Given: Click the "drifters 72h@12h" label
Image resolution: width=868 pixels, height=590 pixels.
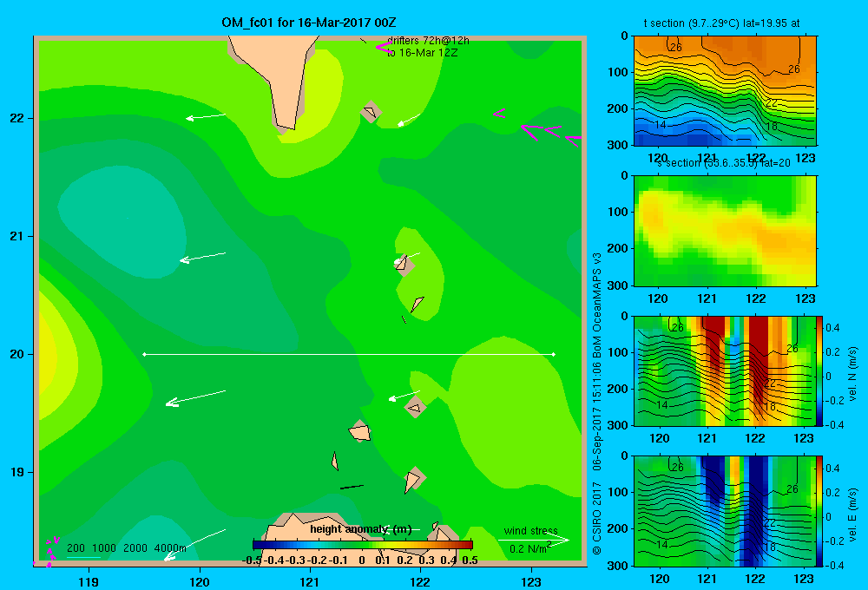Looking at the screenshot, I should coord(428,41).
